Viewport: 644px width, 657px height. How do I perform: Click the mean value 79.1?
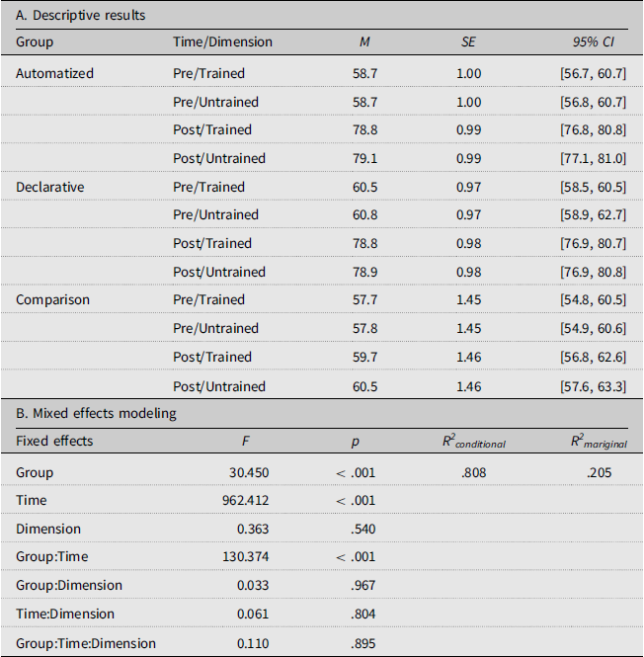(x=364, y=158)
